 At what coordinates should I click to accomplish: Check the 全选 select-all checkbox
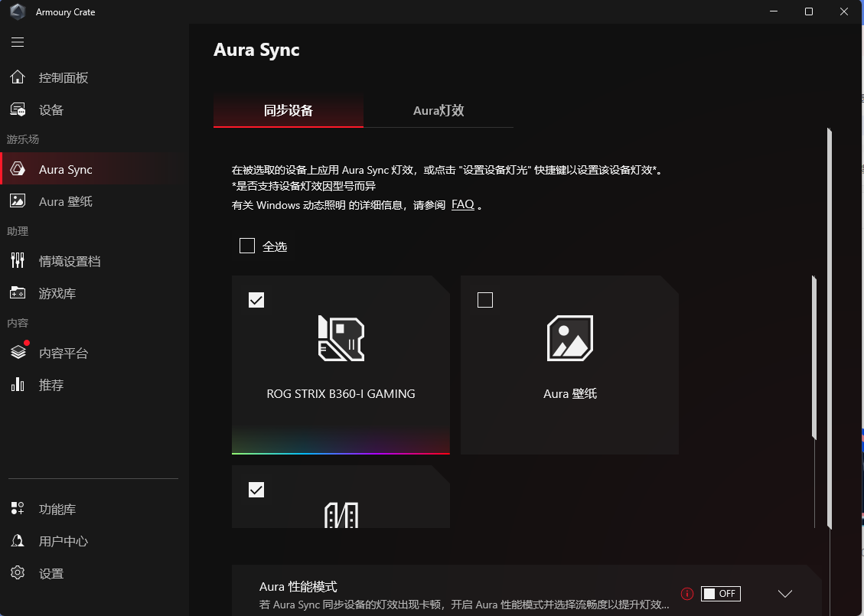(247, 246)
